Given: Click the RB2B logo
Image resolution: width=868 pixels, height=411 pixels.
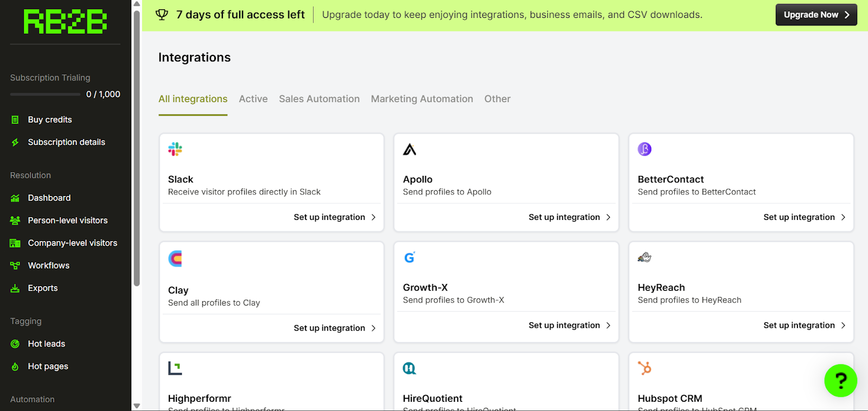Looking at the screenshot, I should click(65, 22).
